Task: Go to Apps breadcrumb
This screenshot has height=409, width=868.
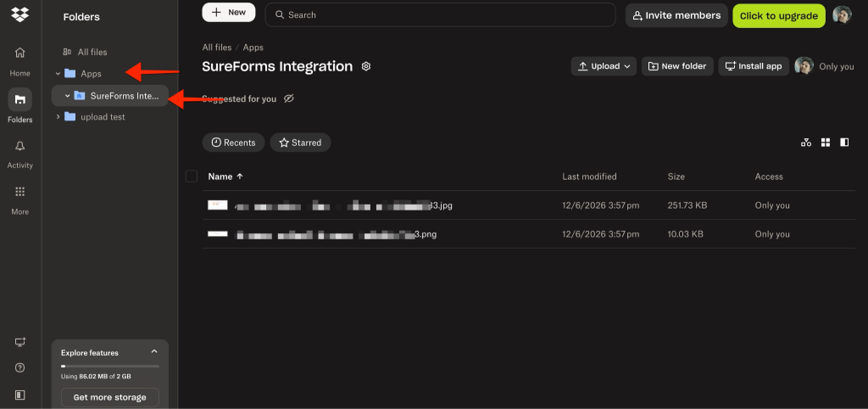Action: (x=253, y=48)
